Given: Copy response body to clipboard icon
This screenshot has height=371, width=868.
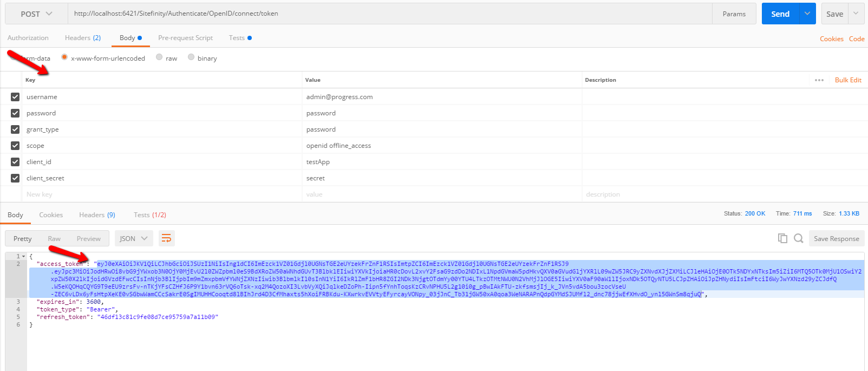Looking at the screenshot, I should (782, 238).
